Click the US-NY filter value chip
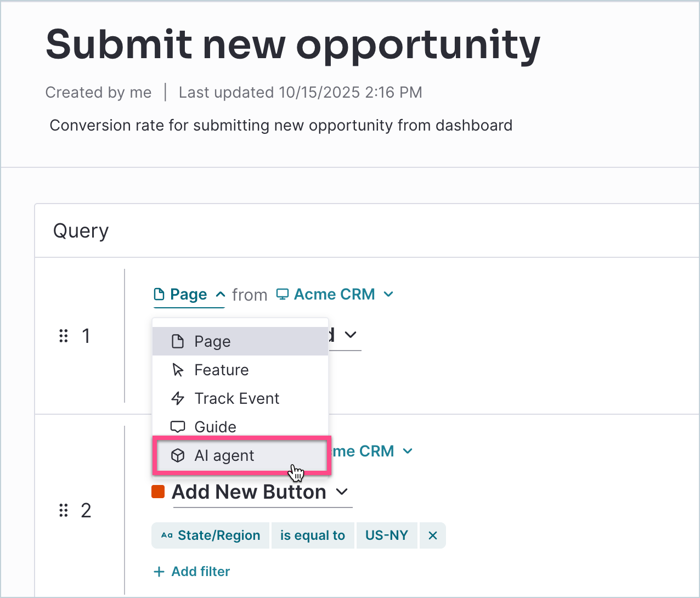This screenshot has height=598, width=700. [x=387, y=535]
